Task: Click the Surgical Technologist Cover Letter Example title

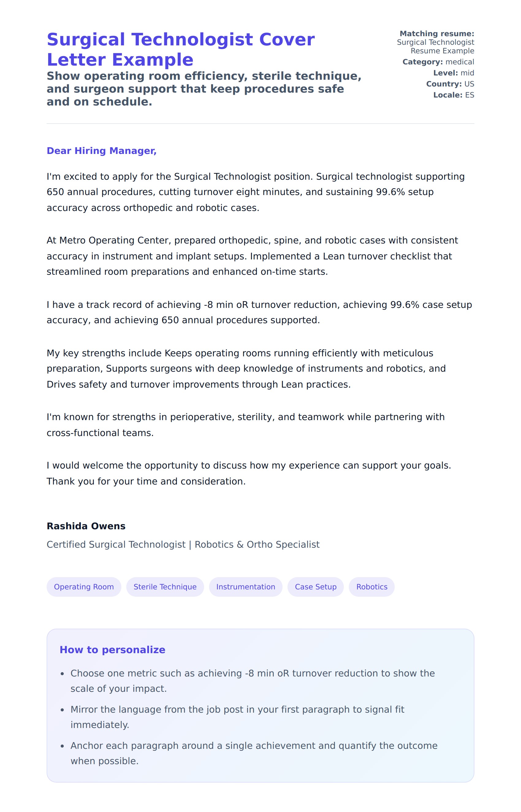Action: (x=181, y=49)
